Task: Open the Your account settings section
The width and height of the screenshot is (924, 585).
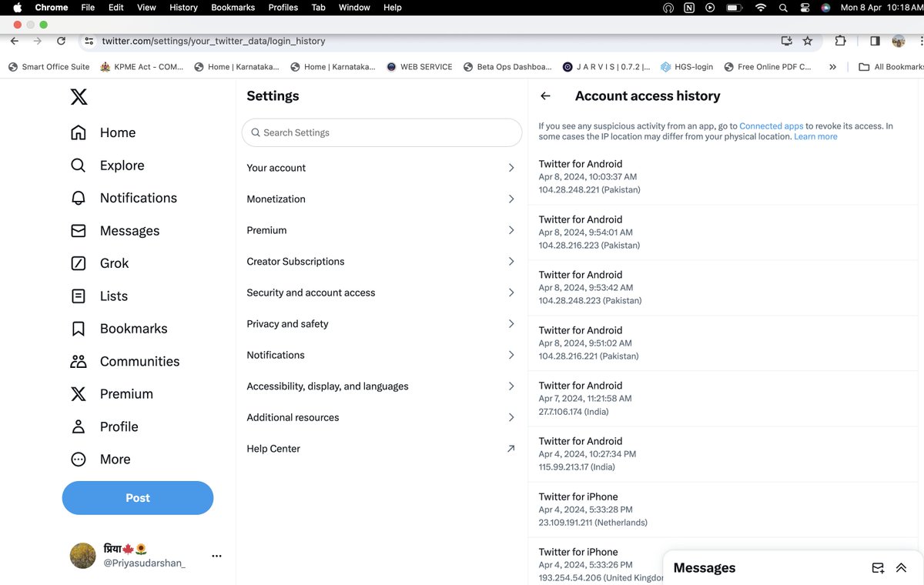Action: pos(381,168)
